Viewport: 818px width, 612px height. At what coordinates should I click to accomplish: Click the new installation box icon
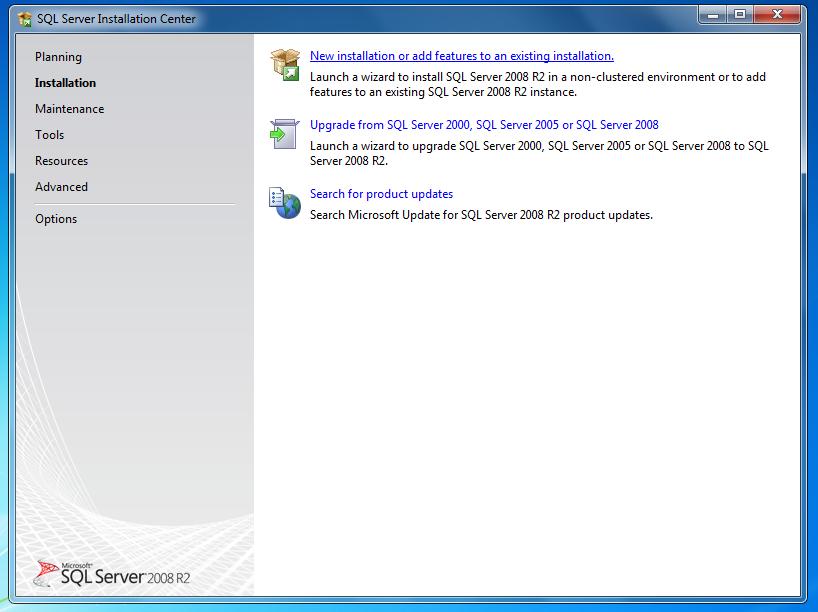[285, 65]
